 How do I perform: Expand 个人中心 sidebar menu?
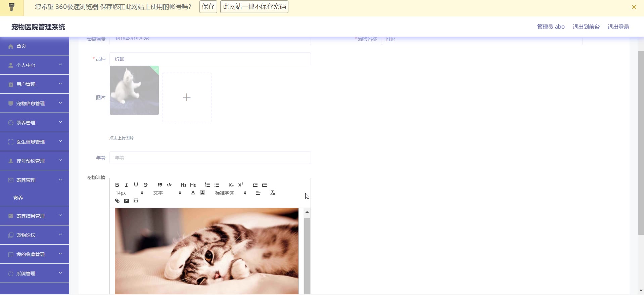coord(35,65)
